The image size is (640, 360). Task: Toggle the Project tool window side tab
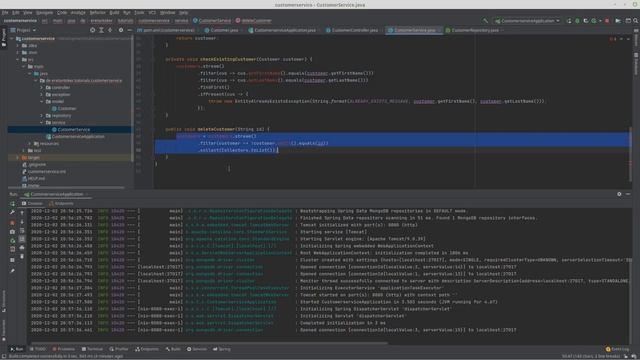point(4,37)
